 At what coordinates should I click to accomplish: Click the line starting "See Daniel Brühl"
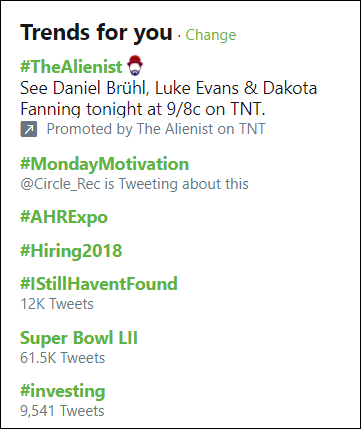click(x=169, y=88)
